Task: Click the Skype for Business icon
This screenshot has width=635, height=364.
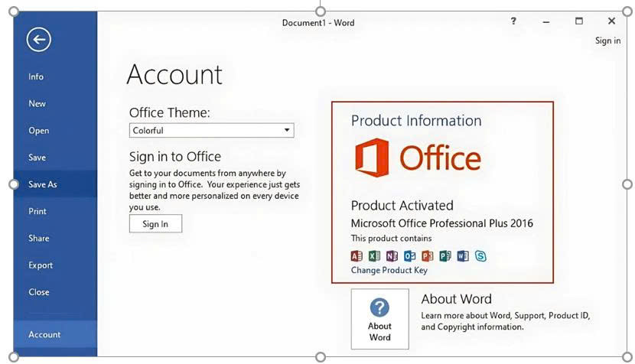Action: pyautogui.click(x=480, y=256)
